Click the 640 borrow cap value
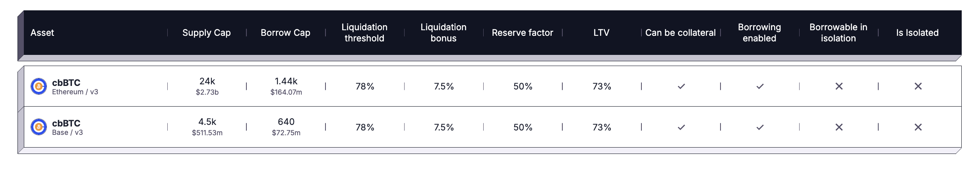Image resolution: width=980 pixels, height=179 pixels. pos(286,122)
